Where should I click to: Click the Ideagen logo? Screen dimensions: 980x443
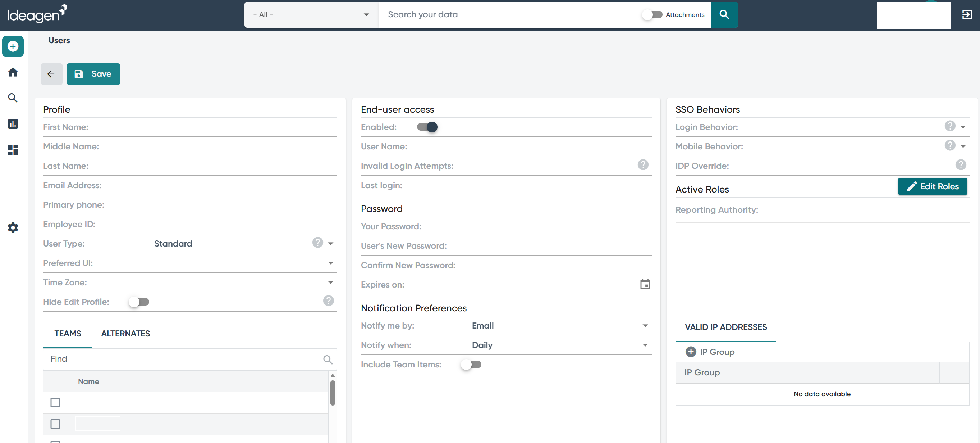click(37, 14)
